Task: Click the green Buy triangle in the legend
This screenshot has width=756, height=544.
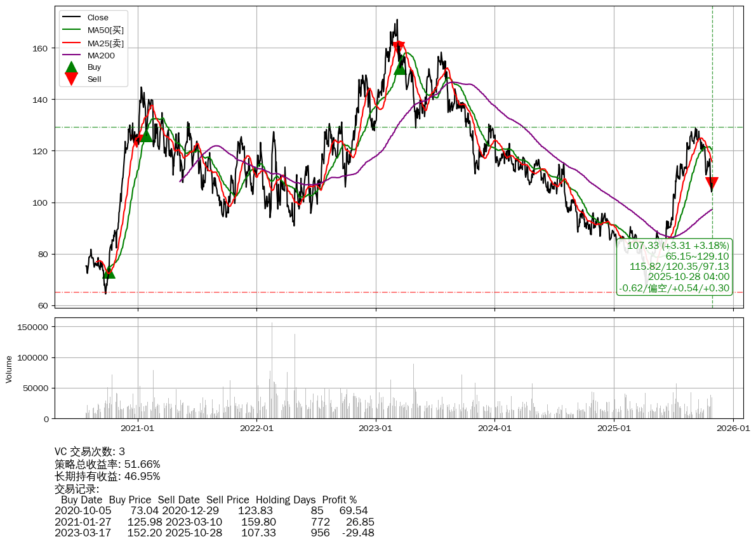Action: 72,67
